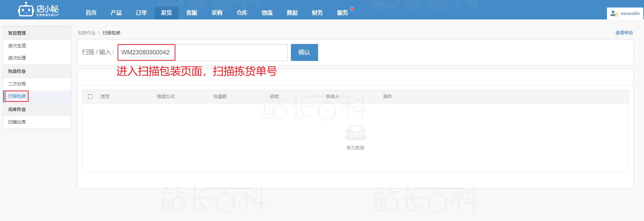Viewport: 644px width, 221px height.
Task: Click the user avatar icon beside wenweilin
Action: [614, 14]
